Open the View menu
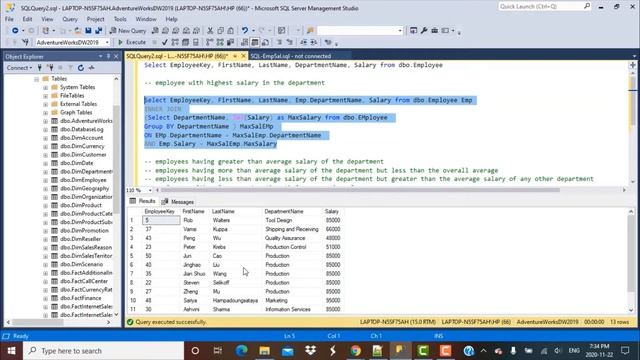 (x=47, y=19)
